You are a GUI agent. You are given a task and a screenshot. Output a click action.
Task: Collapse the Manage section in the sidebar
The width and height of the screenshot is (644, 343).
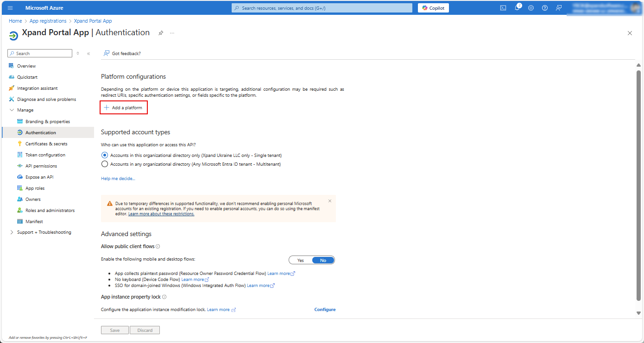click(x=12, y=110)
